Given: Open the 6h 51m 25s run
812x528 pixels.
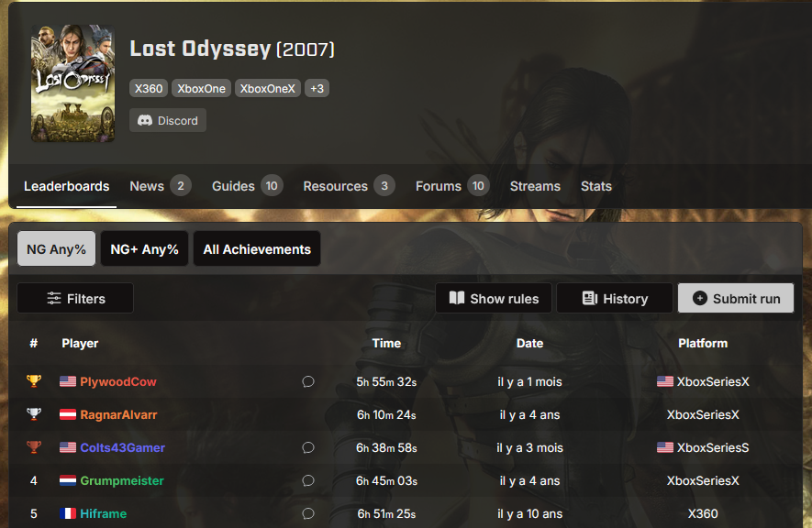Looking at the screenshot, I should (x=386, y=513).
